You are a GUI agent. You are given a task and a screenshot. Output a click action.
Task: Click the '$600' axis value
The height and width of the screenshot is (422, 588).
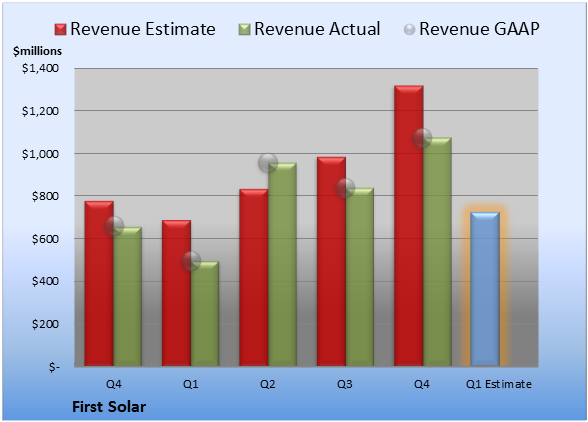(x=45, y=239)
